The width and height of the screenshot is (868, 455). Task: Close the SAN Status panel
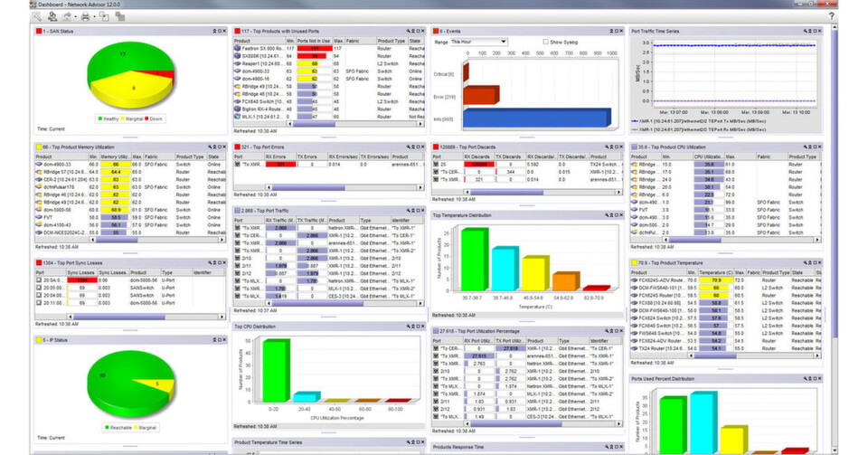(x=224, y=31)
